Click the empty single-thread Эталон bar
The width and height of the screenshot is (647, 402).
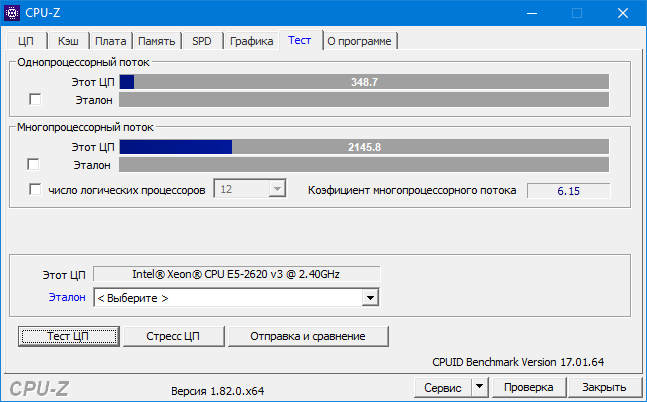364,99
